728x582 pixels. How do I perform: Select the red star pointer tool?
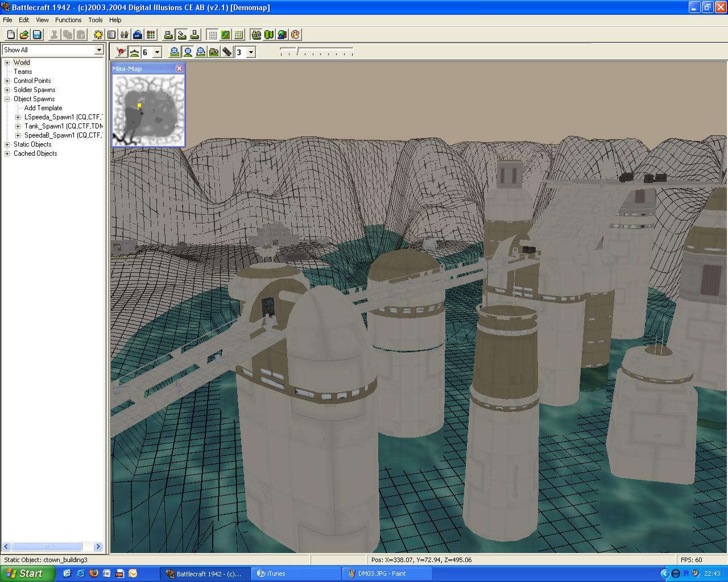pyautogui.click(x=121, y=52)
